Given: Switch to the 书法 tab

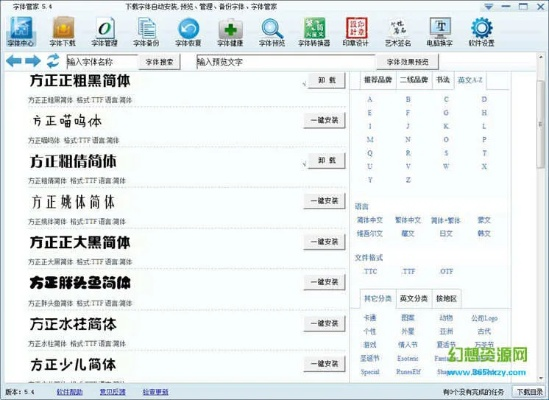Looking at the screenshot, I should (x=443, y=80).
